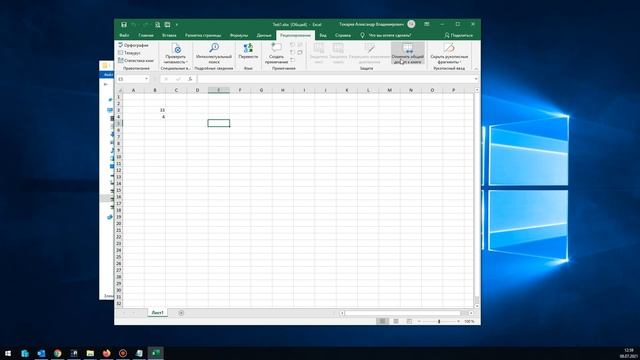Save the workbook via quick access toolbar
Screen dimensions: 640x360
[x=124, y=24]
